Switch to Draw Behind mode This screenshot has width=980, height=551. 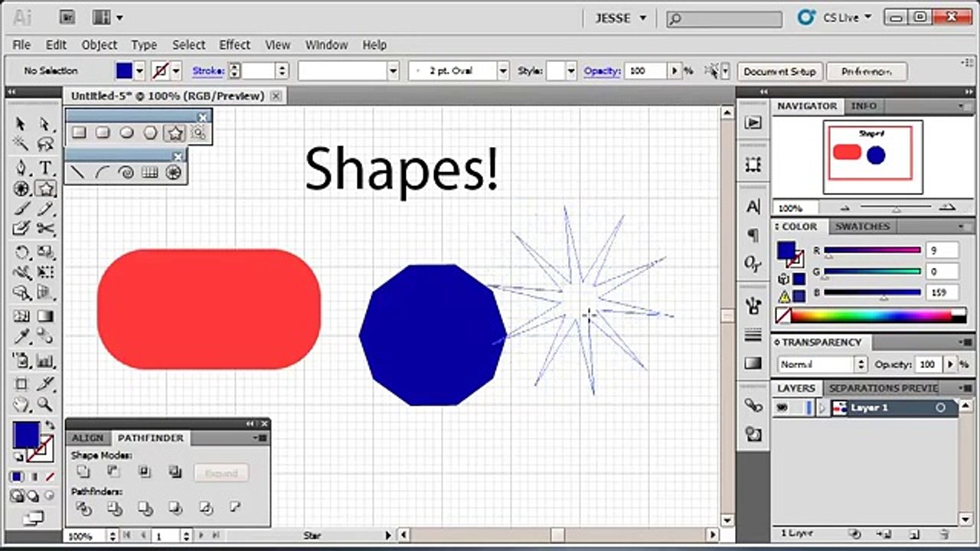point(33,496)
